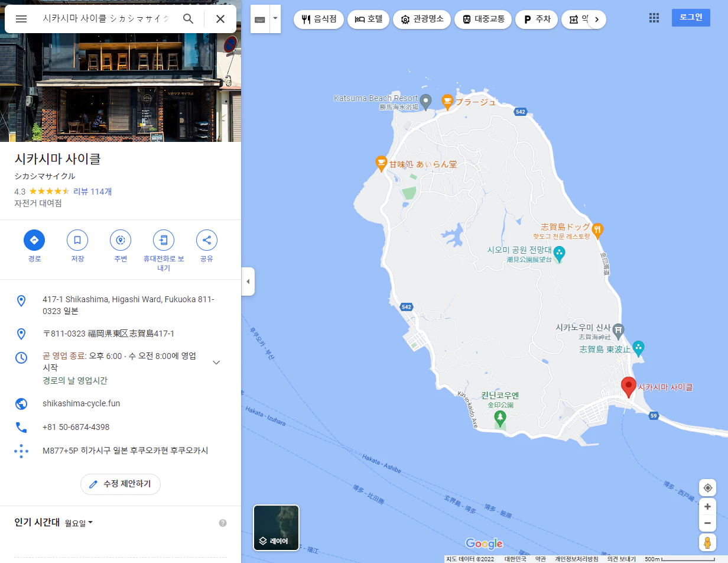Click the 경로의 날 영업시간 link
The width and height of the screenshot is (728, 563).
tap(75, 381)
